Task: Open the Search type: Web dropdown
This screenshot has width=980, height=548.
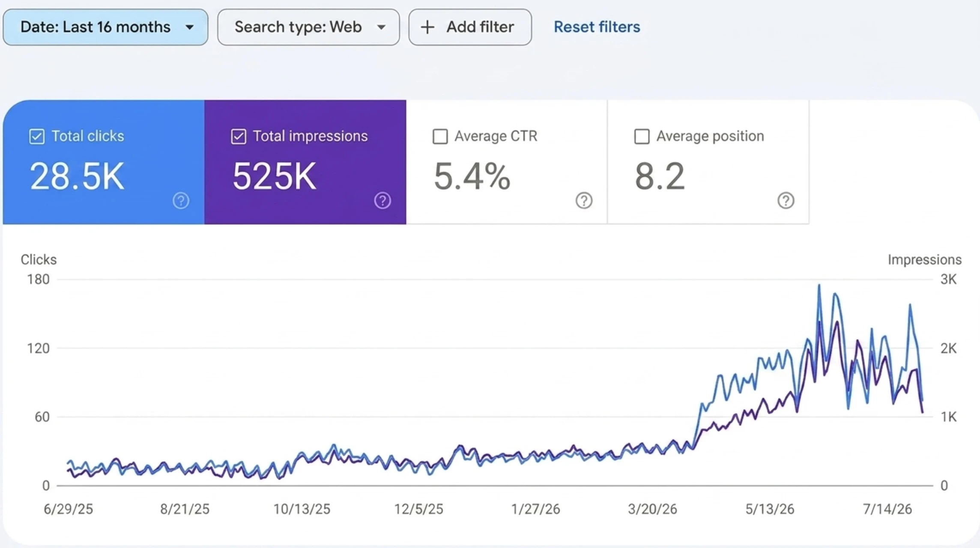Action: [x=308, y=27]
